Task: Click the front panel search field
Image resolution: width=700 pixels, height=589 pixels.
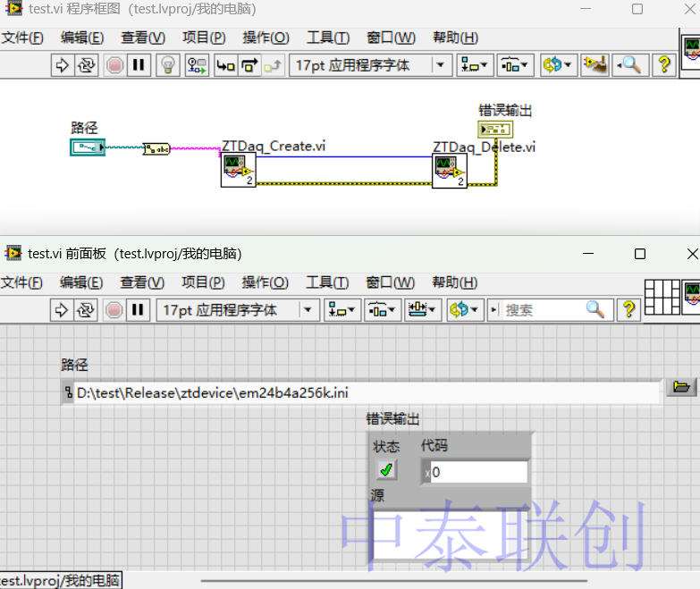Action: (543, 310)
